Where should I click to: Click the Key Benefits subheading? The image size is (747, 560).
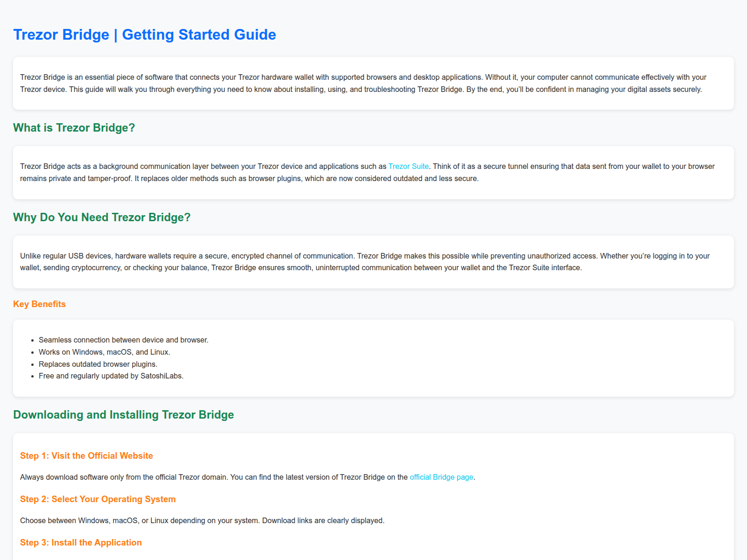point(39,304)
